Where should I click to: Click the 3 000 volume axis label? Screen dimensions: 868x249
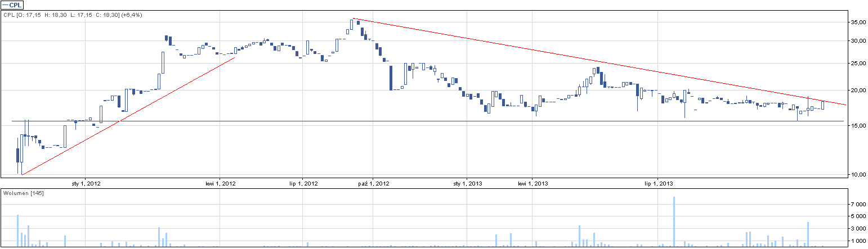858,229
